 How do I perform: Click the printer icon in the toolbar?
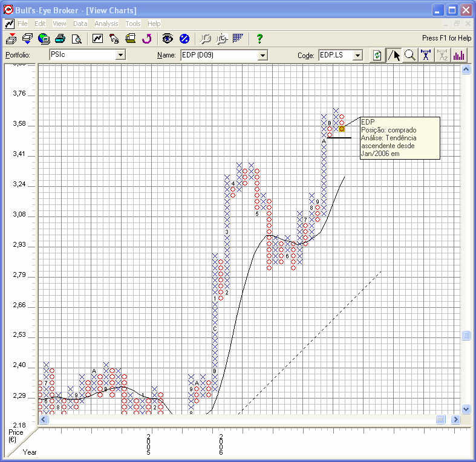click(x=60, y=39)
